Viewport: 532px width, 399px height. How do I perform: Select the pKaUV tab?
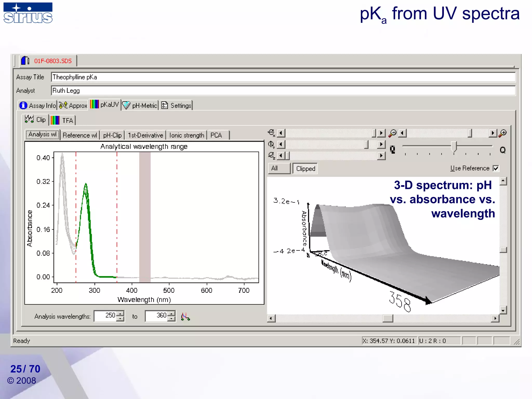click(x=105, y=104)
